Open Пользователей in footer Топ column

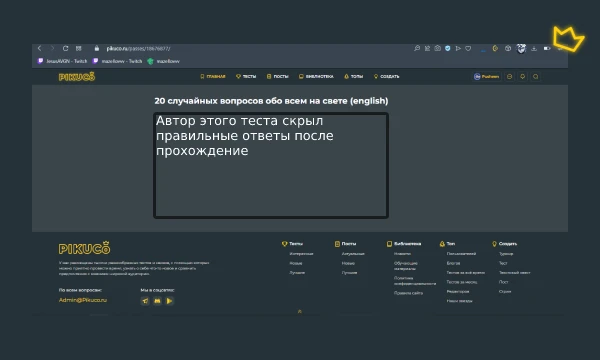[x=461, y=254]
